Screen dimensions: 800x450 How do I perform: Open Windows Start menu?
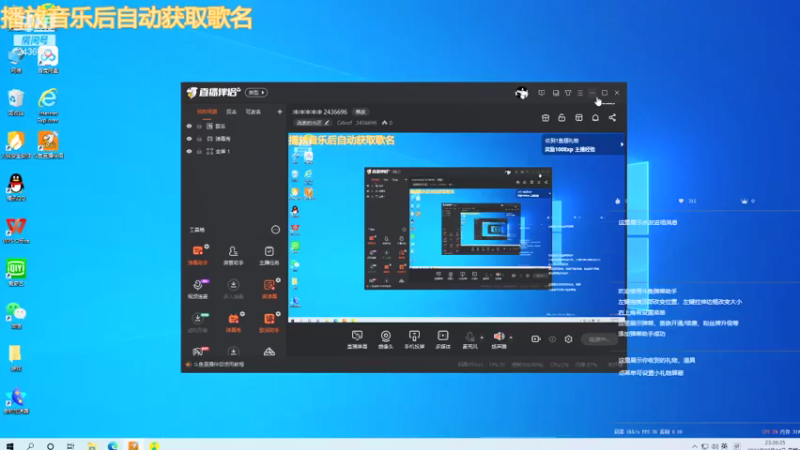(x=10, y=445)
